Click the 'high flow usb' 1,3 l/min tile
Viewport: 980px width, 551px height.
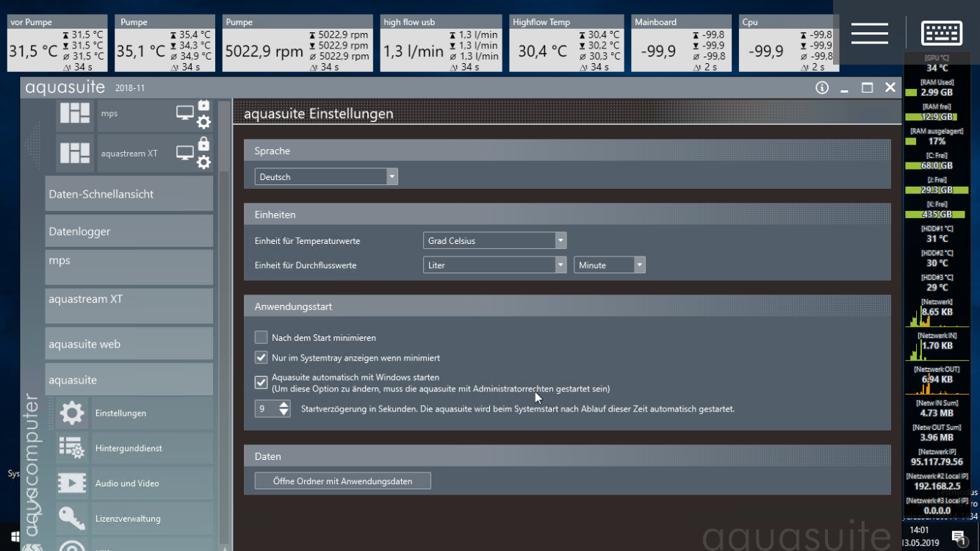point(441,44)
